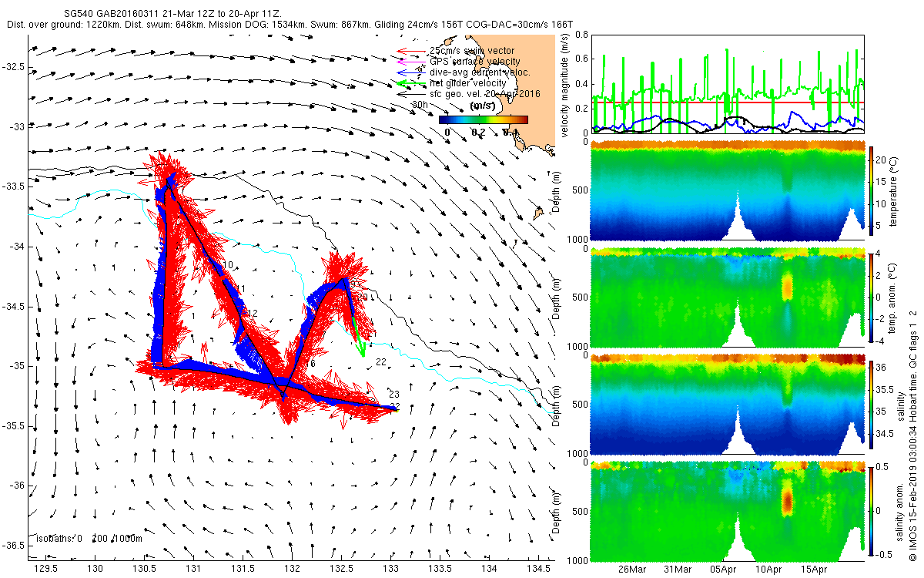Click longitude tick '134.5' on map axis
This screenshot has height=578, width=924.
click(538, 569)
